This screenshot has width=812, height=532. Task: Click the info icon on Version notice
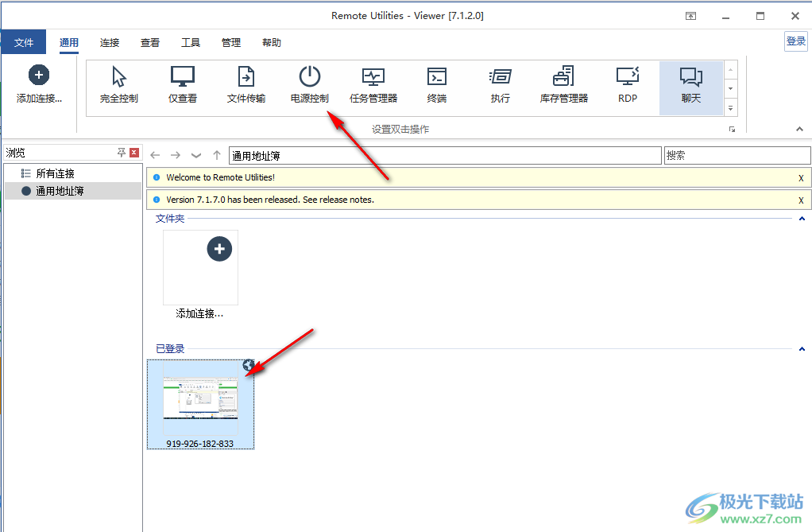click(x=157, y=200)
